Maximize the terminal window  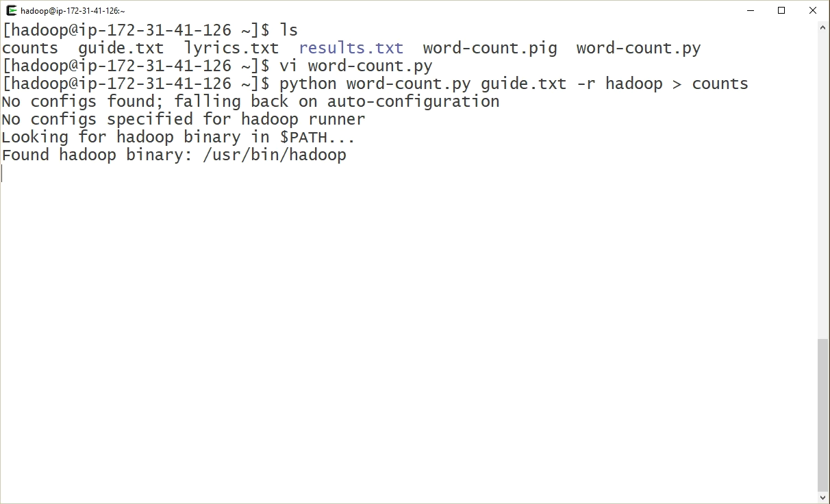pyautogui.click(x=781, y=10)
